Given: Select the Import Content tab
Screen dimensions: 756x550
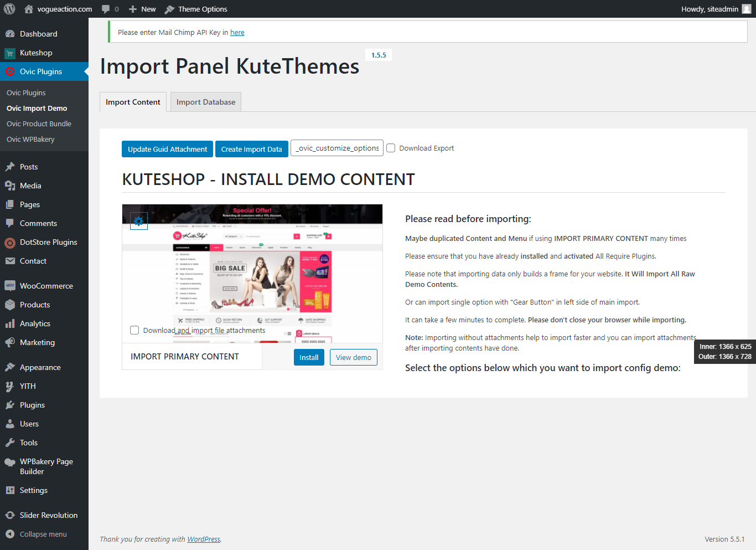Looking at the screenshot, I should (133, 102).
